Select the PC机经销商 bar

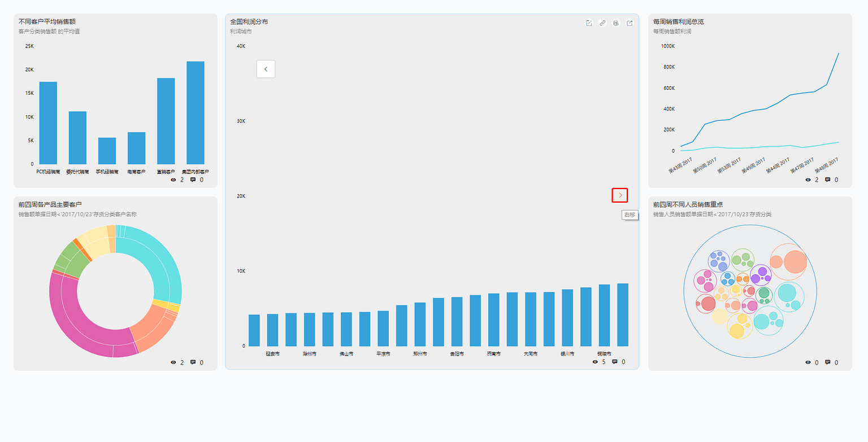click(48, 123)
